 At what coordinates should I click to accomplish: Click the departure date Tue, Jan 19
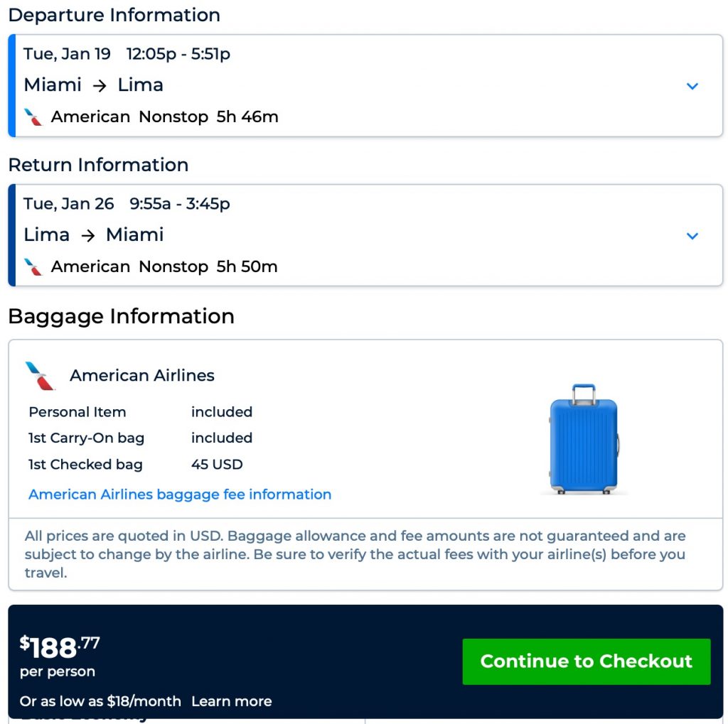coord(67,53)
